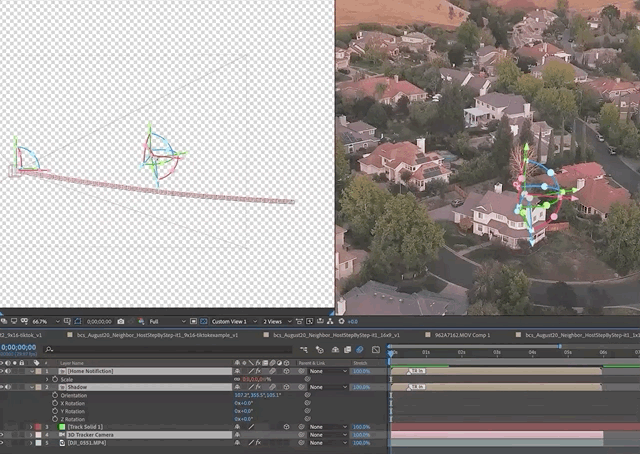Open the graph editor icon
640x454 pixels.
point(376,349)
